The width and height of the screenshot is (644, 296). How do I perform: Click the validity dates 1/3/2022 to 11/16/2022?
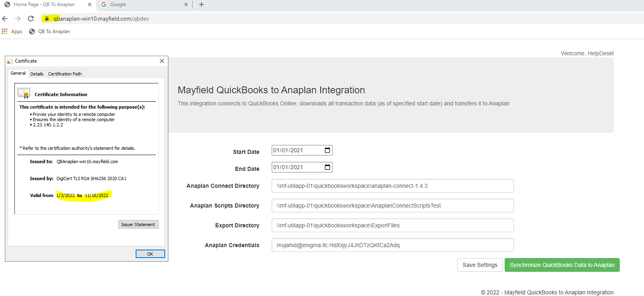82,195
